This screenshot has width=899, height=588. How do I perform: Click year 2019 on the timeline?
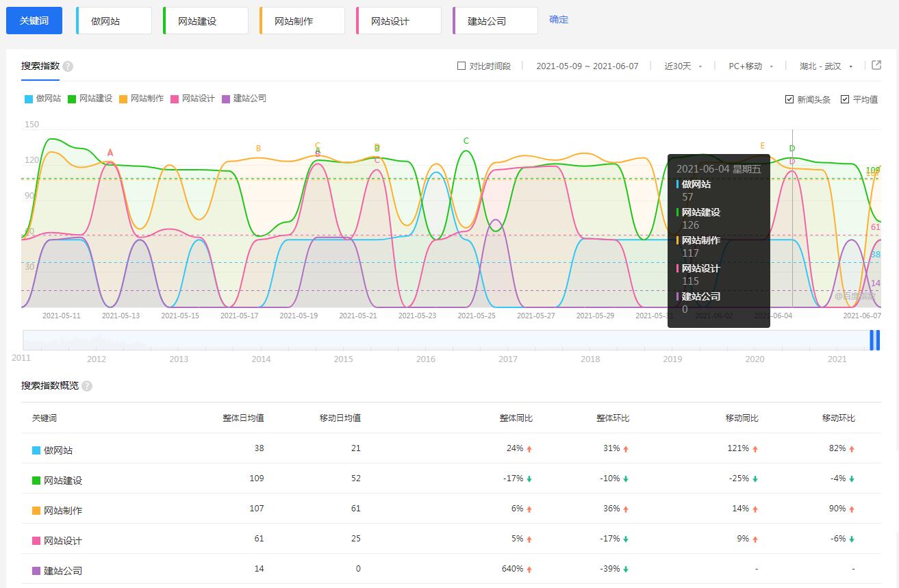pos(672,359)
